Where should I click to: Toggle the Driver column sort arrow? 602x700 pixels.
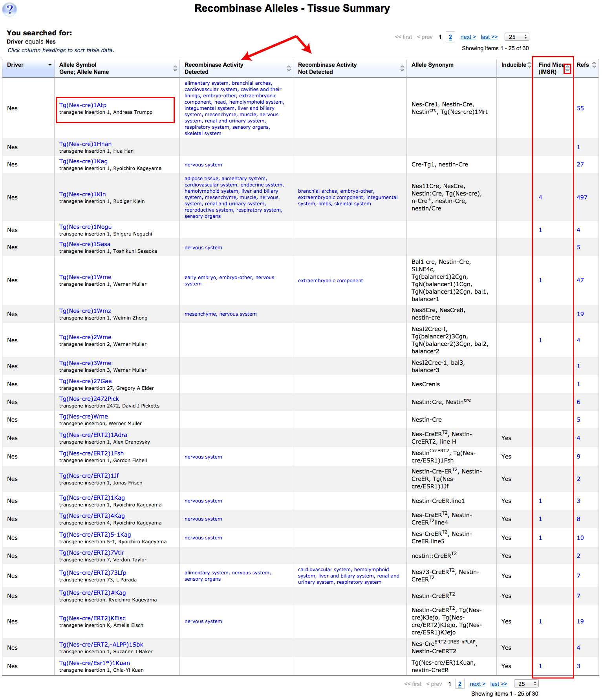click(x=50, y=65)
